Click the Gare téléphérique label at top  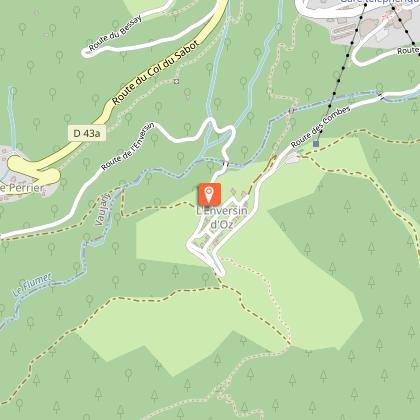pyautogui.click(x=379, y=1)
